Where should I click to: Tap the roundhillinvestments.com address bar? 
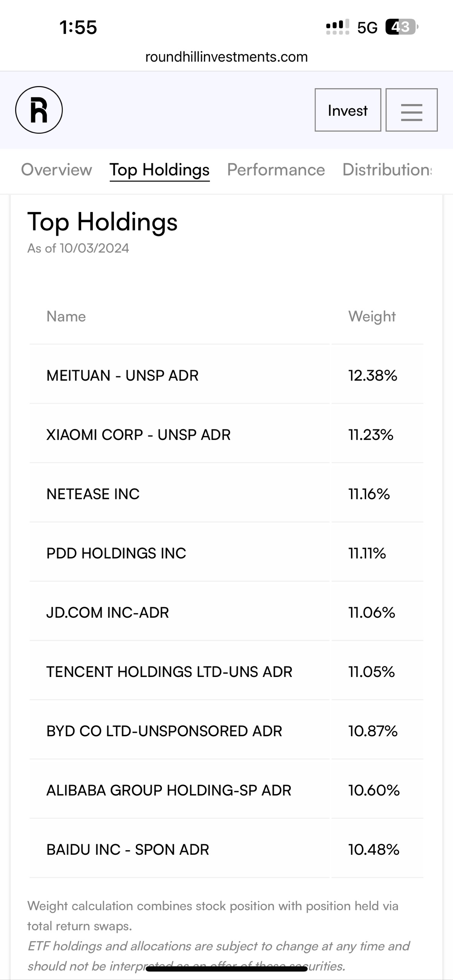(226, 57)
